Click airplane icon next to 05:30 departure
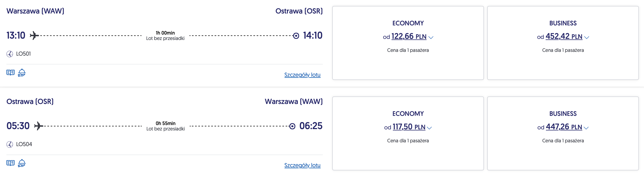The height and width of the screenshot is (175, 644). click(39, 126)
